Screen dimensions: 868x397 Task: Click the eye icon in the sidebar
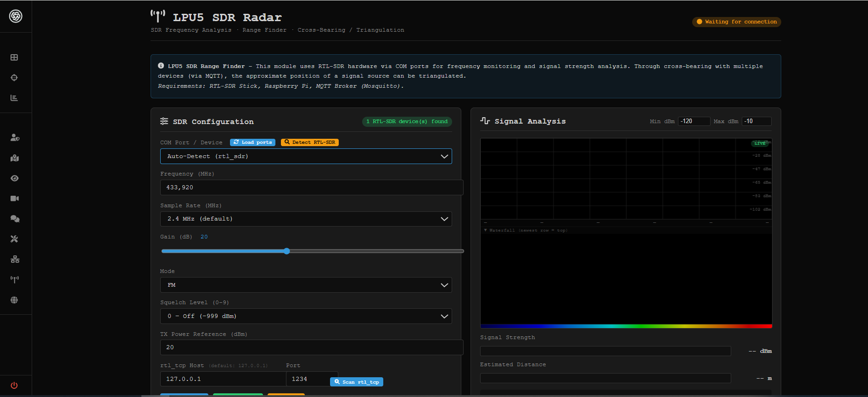15,178
